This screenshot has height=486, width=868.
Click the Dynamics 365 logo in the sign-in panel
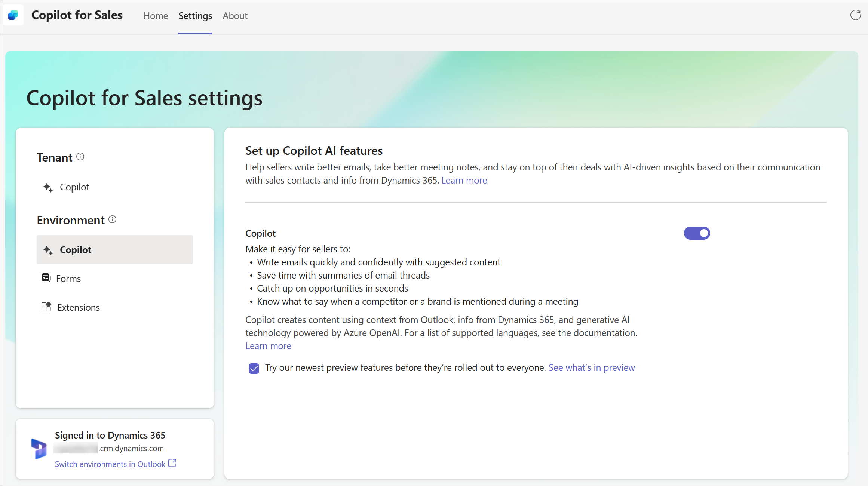click(x=39, y=449)
